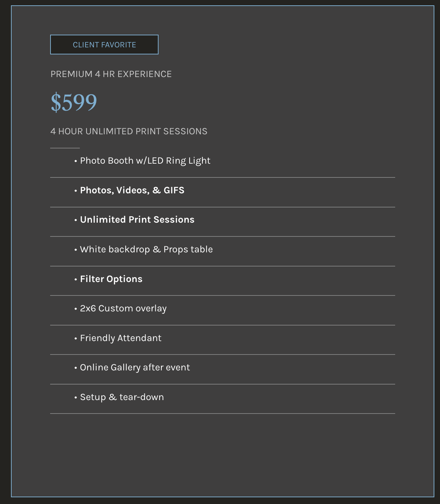Click the 2x6 Custom overlay item
The image size is (440, 504).
123,309
